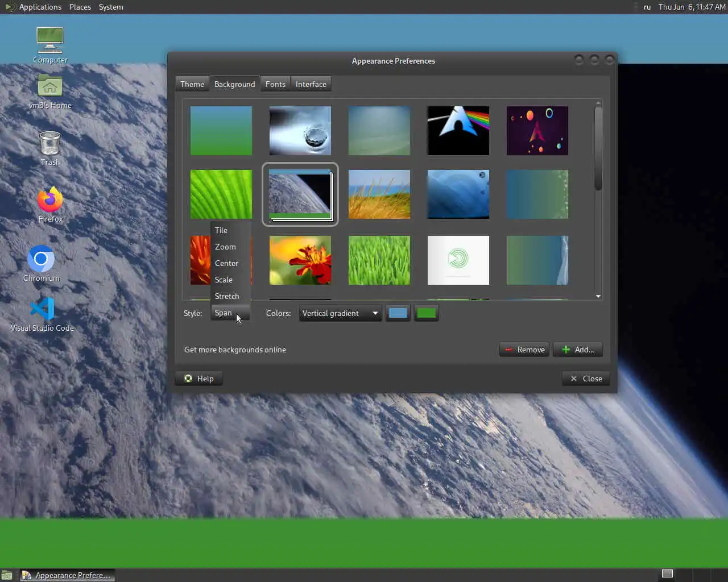
Task: Open the clock showing Thu Jun 6
Action: [692, 7]
